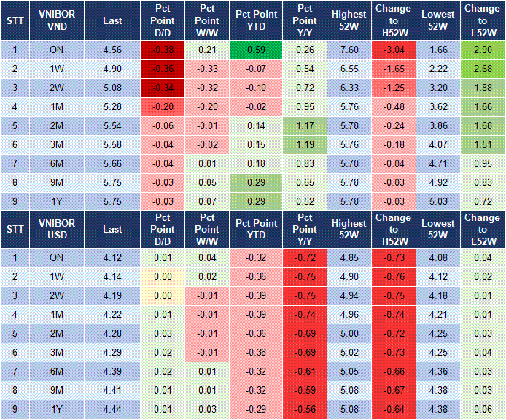Select the Last value 5.66 for VND 6M
The width and height of the screenshot is (506, 420).
(112, 164)
